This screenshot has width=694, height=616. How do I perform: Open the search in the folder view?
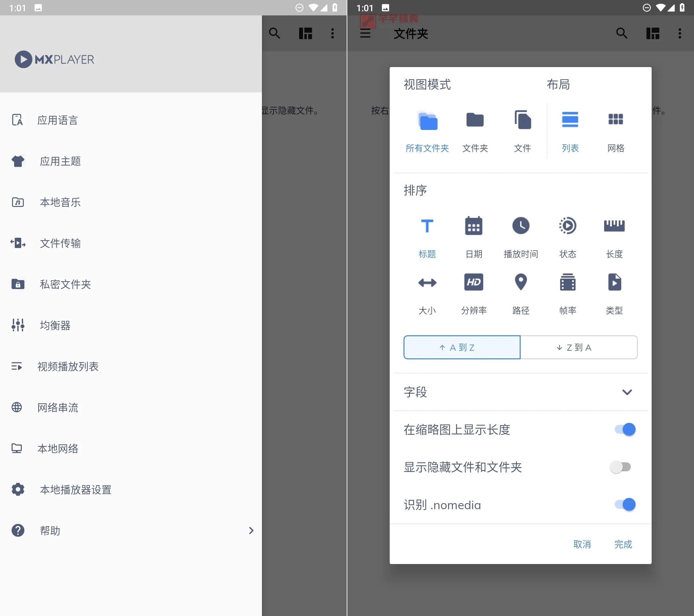point(622,33)
